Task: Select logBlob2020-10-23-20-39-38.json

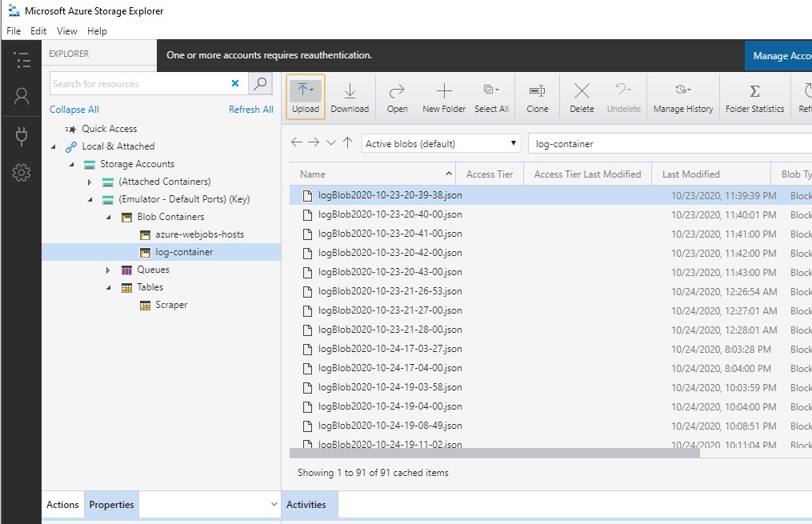Action: coord(390,195)
